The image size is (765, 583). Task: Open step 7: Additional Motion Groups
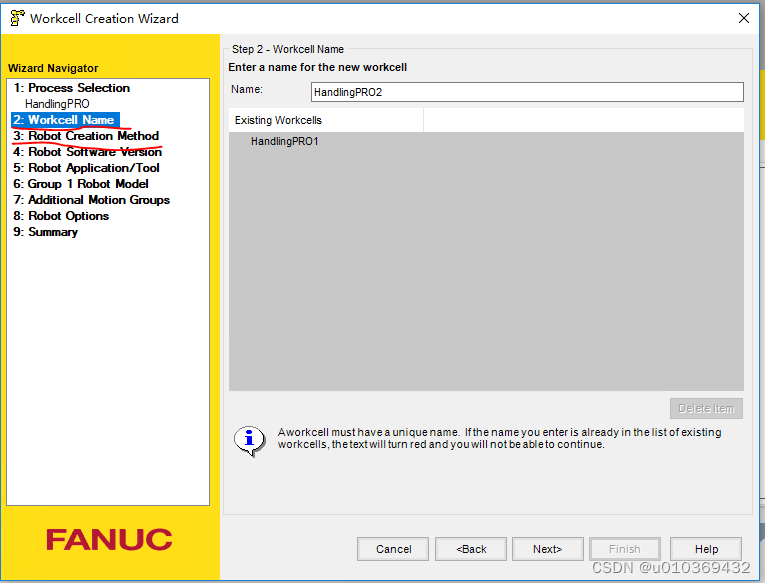(91, 200)
